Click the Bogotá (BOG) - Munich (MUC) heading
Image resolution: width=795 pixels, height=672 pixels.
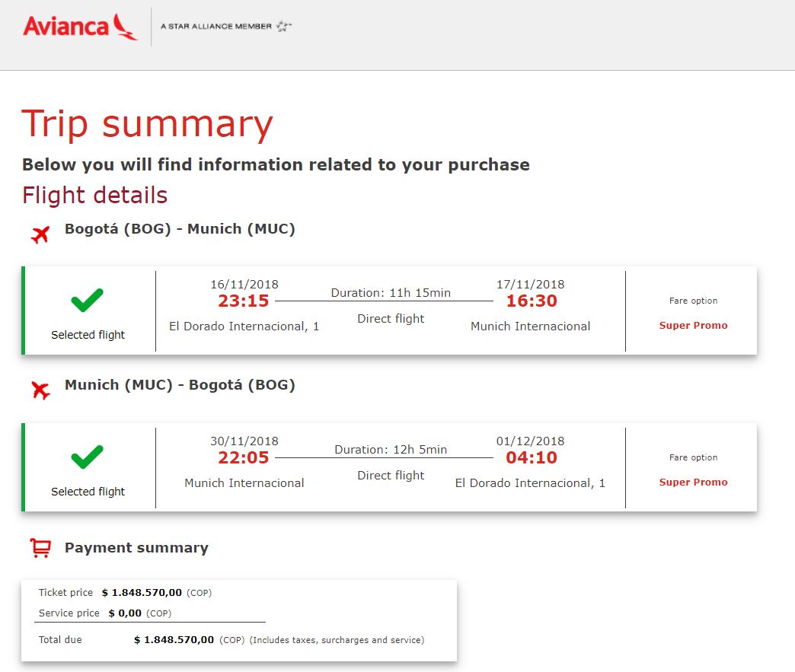pyautogui.click(x=180, y=229)
